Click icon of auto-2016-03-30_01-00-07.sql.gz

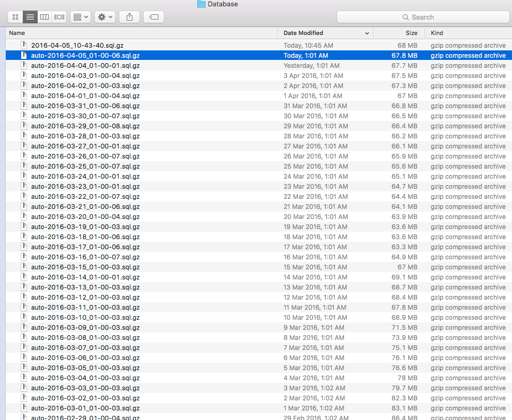tap(24, 116)
